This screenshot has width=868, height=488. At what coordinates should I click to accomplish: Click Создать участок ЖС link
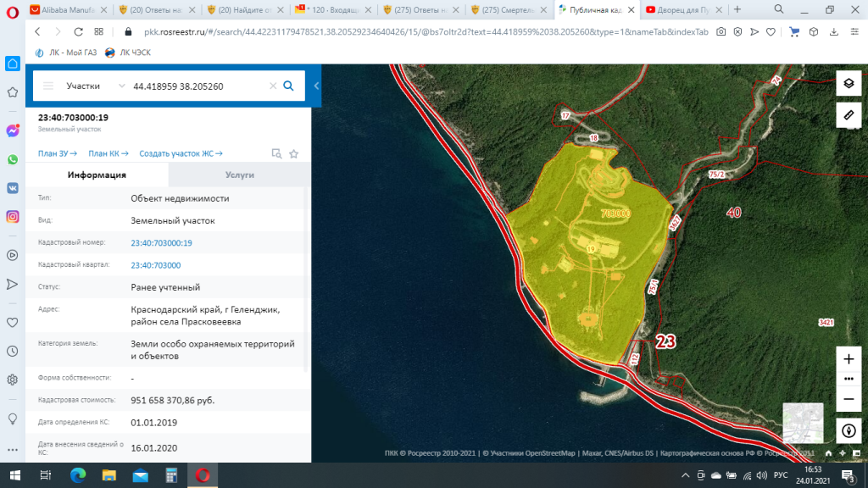point(180,153)
